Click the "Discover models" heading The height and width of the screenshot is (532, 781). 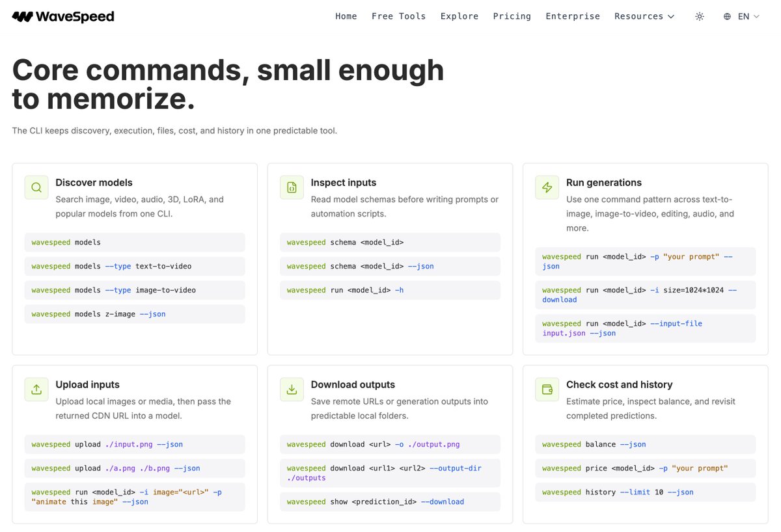coord(94,183)
